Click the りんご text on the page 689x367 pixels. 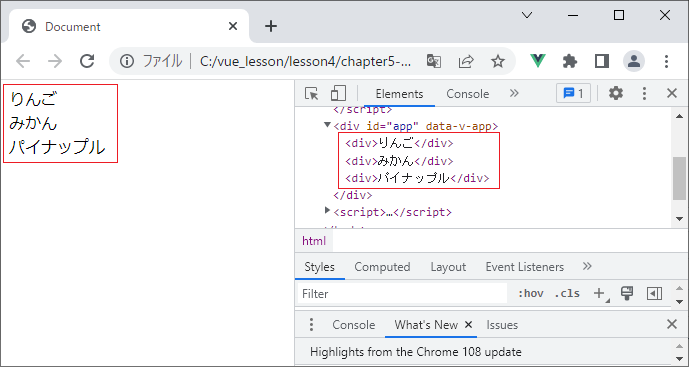[x=33, y=99]
